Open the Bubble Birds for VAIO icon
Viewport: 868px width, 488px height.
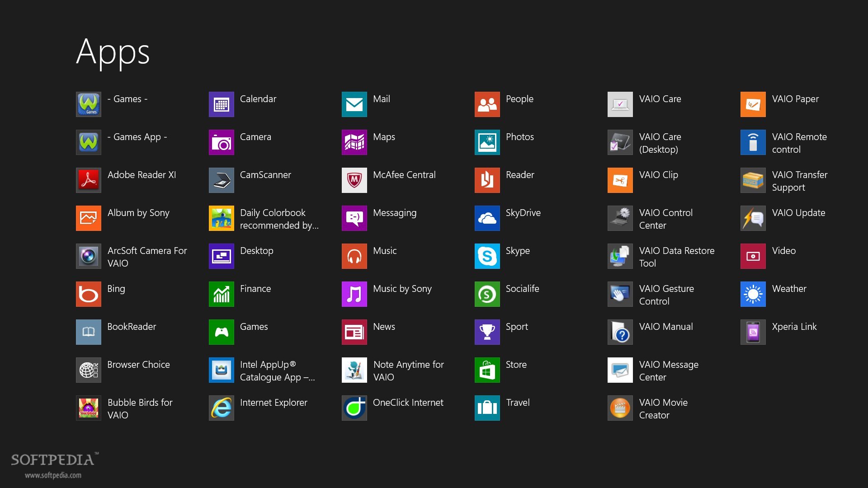pos(89,408)
